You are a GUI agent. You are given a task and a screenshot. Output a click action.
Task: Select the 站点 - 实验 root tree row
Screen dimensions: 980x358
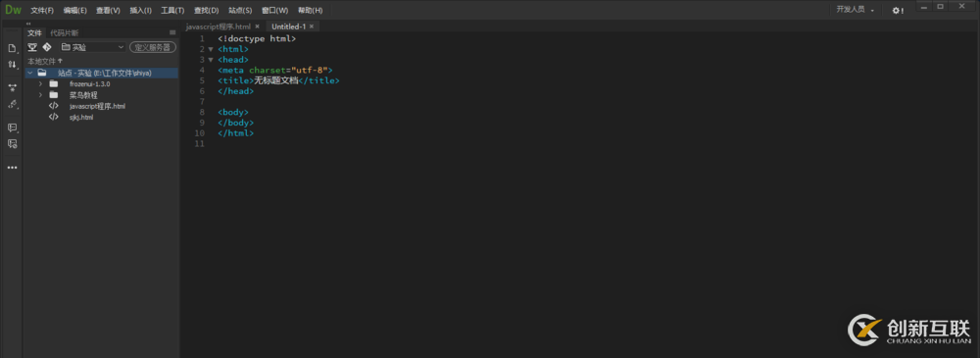[102, 74]
